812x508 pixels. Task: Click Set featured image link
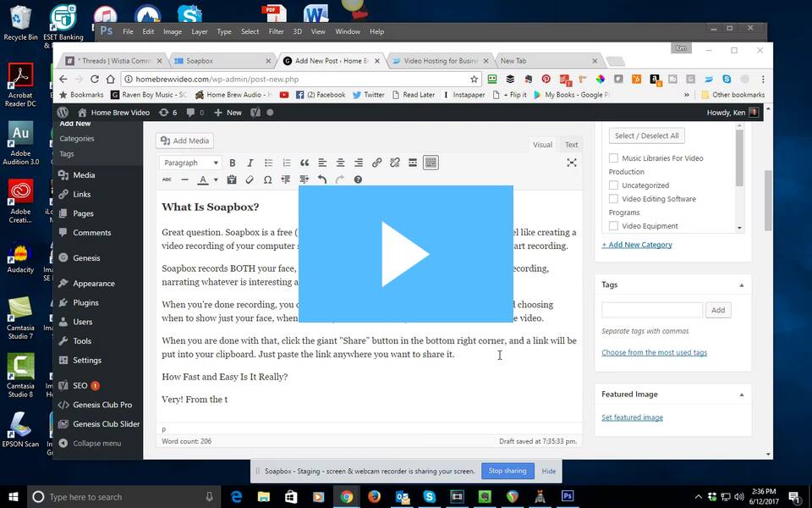pyautogui.click(x=633, y=417)
